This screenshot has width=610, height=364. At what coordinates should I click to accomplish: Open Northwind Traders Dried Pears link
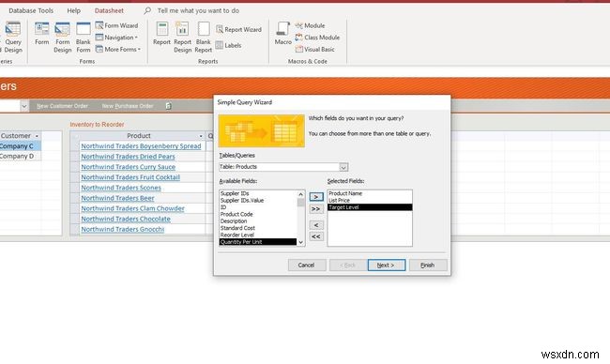coord(128,157)
